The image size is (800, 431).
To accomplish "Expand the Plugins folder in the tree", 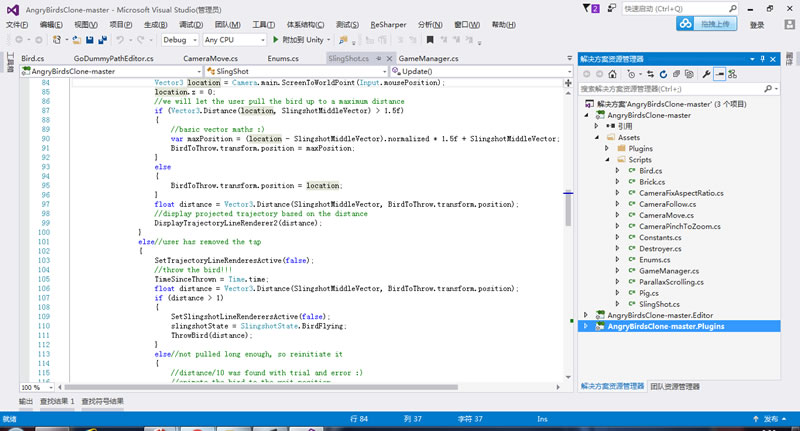I will [607, 148].
